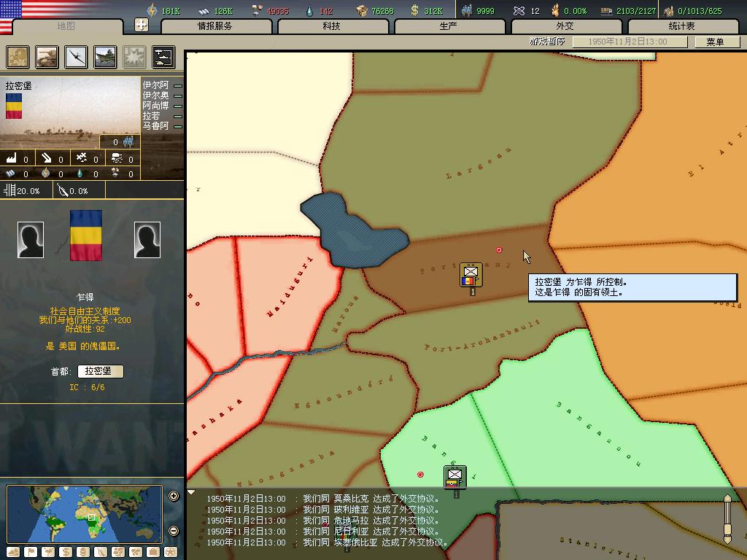This screenshot has width=747, height=560.
Task: Select the economic dollar map mode icon
Action: pyautogui.click(x=65, y=552)
